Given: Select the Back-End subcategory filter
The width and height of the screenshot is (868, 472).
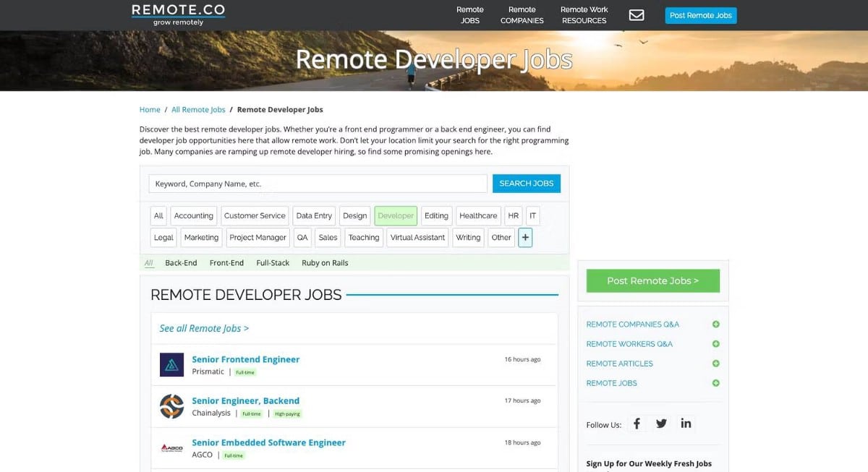Looking at the screenshot, I should point(181,263).
